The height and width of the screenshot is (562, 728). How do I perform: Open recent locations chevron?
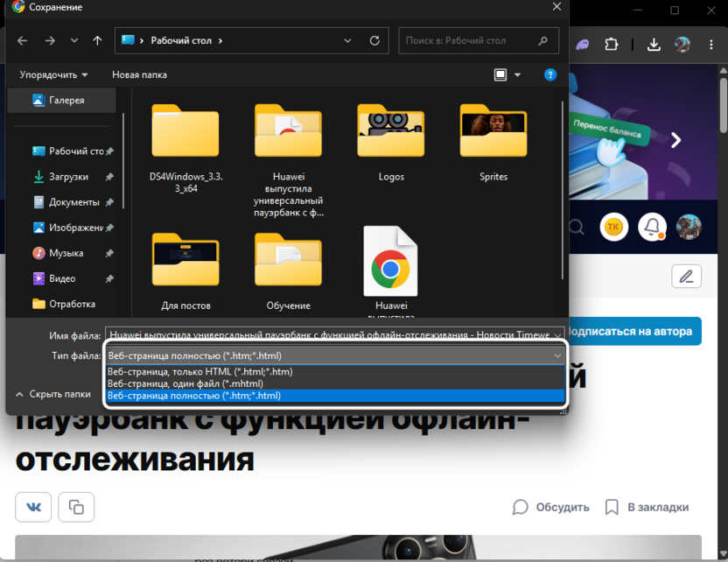pos(74,41)
